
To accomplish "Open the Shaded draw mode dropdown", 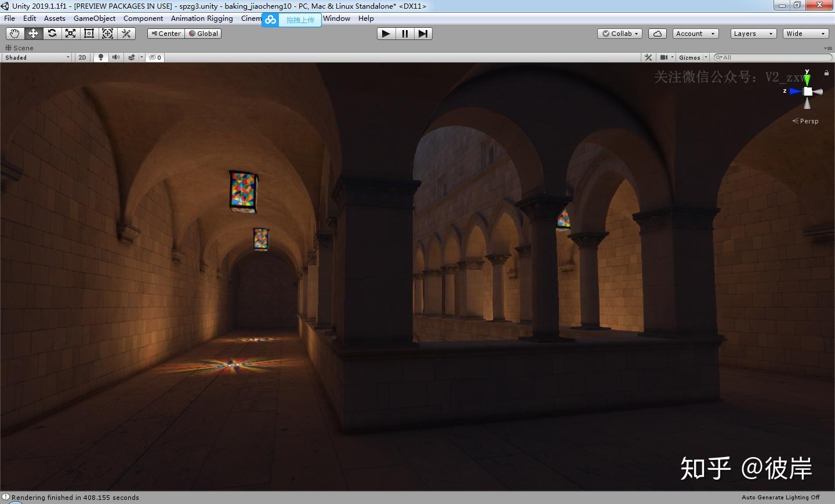I will pyautogui.click(x=37, y=57).
